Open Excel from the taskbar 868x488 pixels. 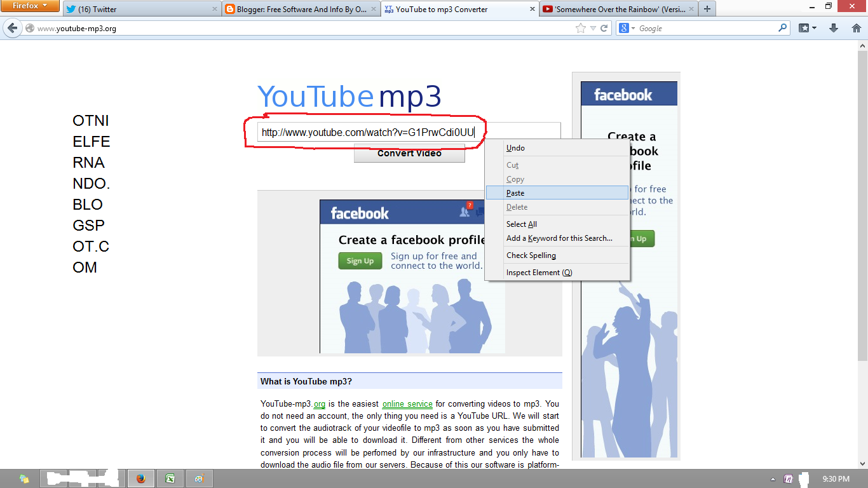pos(170,478)
